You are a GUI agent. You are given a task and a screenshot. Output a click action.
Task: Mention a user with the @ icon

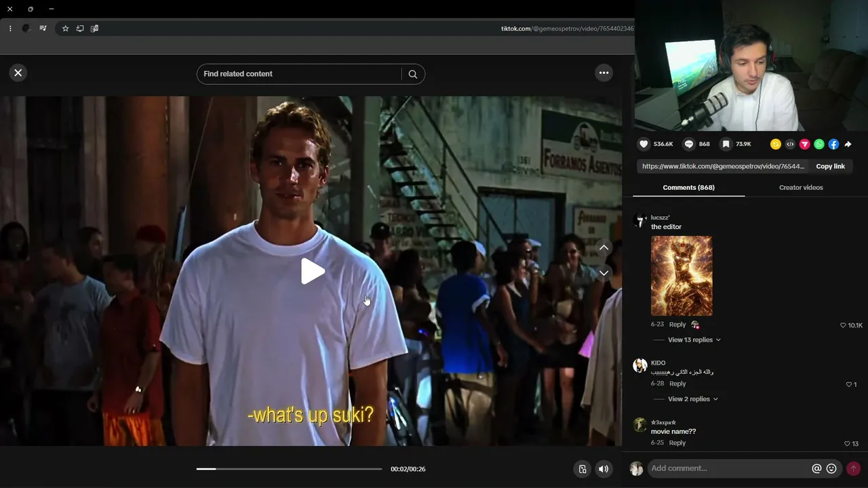[x=816, y=468]
